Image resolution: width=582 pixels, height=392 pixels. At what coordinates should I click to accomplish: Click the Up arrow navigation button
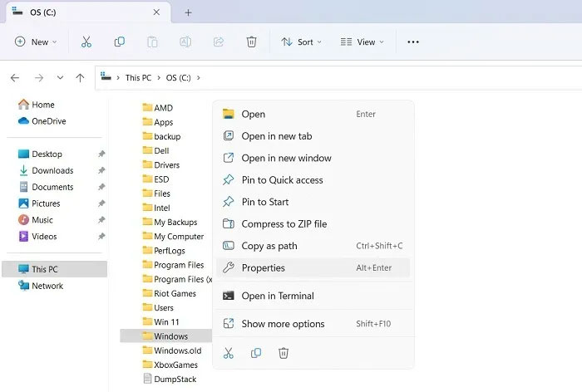(80, 77)
